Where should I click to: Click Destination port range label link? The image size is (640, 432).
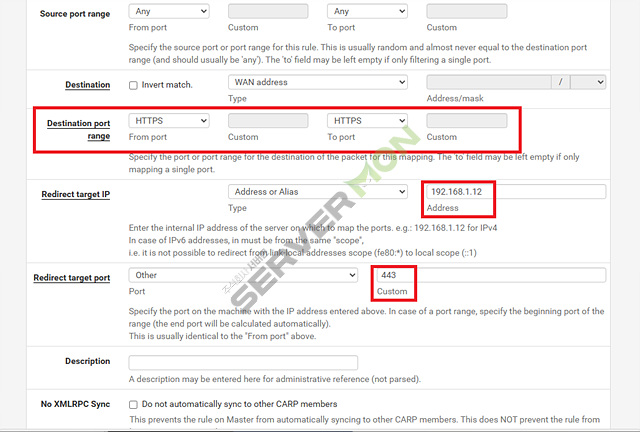coord(78,129)
